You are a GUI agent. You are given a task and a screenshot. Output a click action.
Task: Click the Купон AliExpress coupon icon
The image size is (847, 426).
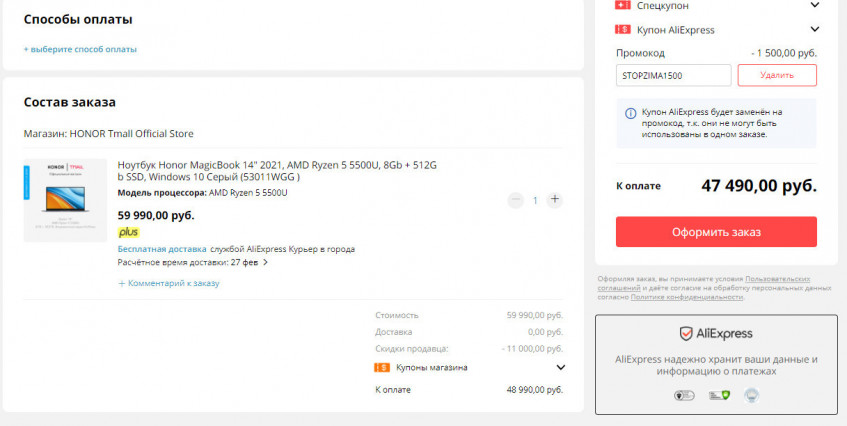coord(623,30)
